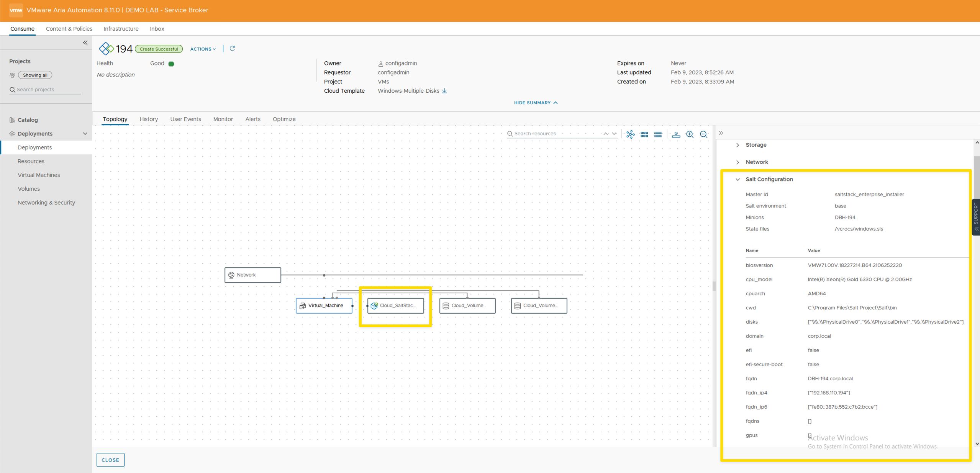Collapse the resource details panel
The width and height of the screenshot is (980, 473).
pyautogui.click(x=721, y=133)
